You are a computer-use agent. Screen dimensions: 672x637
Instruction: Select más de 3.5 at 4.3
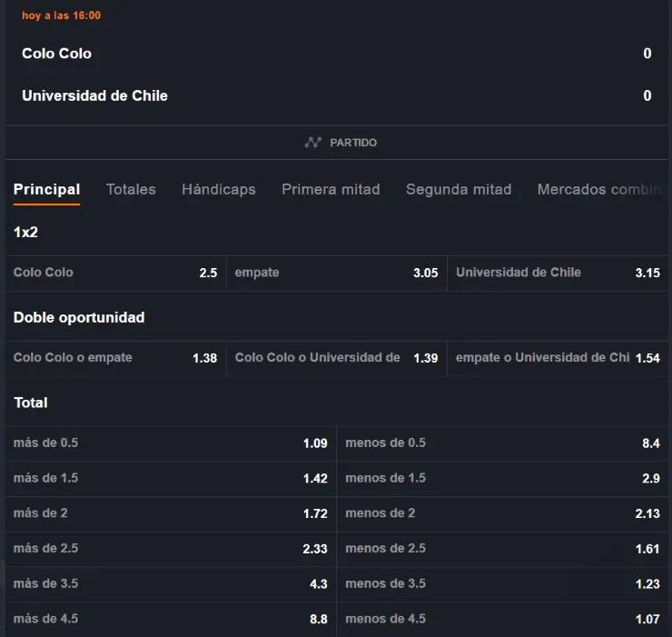tap(170, 583)
